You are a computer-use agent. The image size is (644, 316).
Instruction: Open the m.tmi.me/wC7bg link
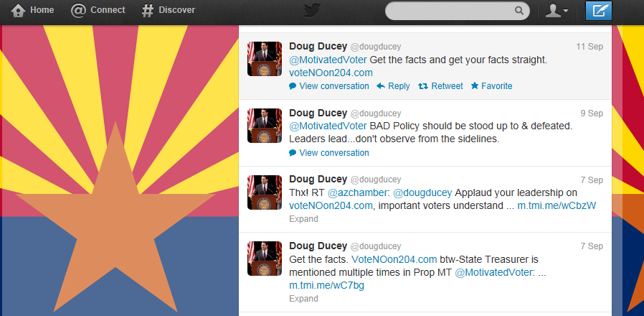click(326, 286)
